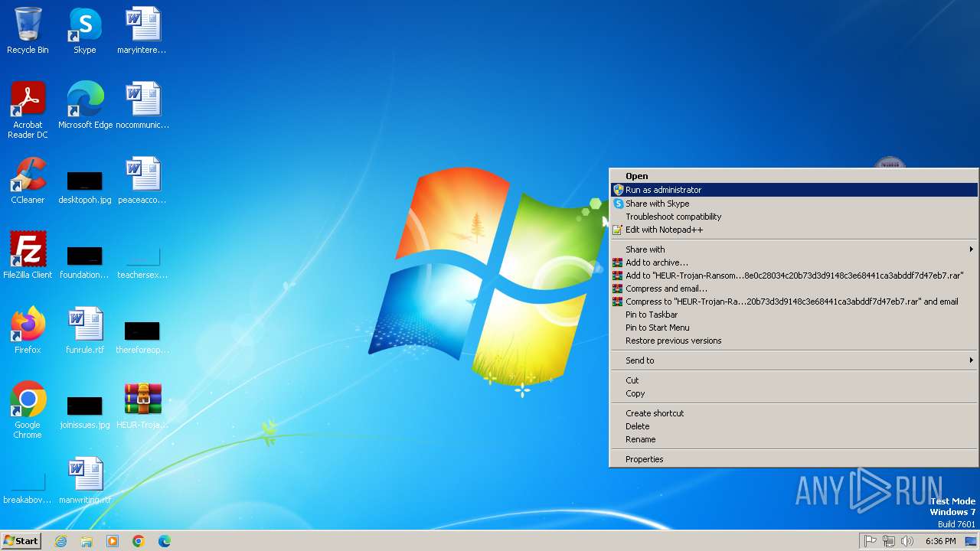Launch Microsoft Edge from the taskbar
Image resolution: width=980 pixels, height=551 pixels.
[x=165, y=541]
